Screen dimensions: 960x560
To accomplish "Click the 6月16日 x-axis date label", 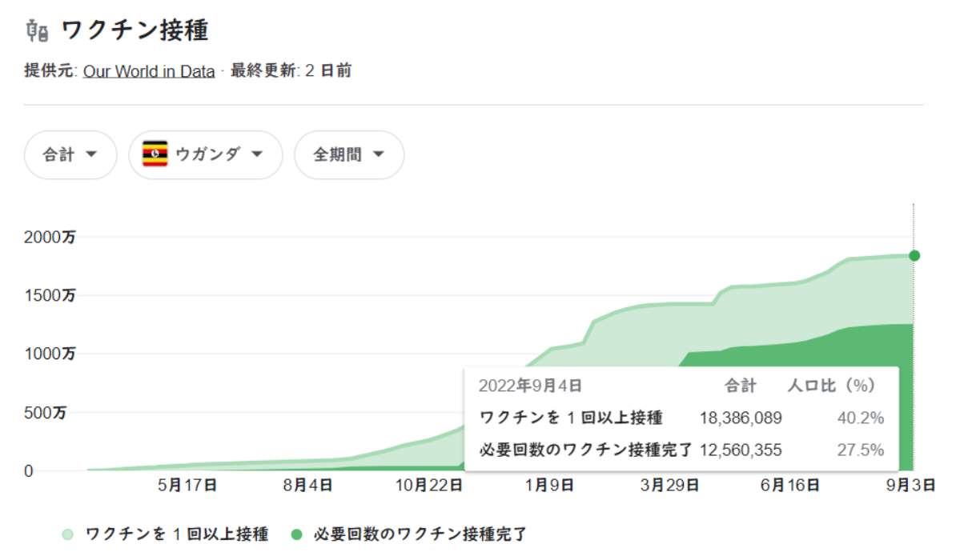I will click(789, 484).
